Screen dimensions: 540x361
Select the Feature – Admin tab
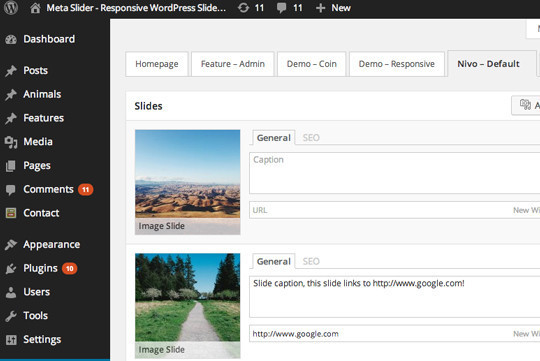[x=233, y=64]
